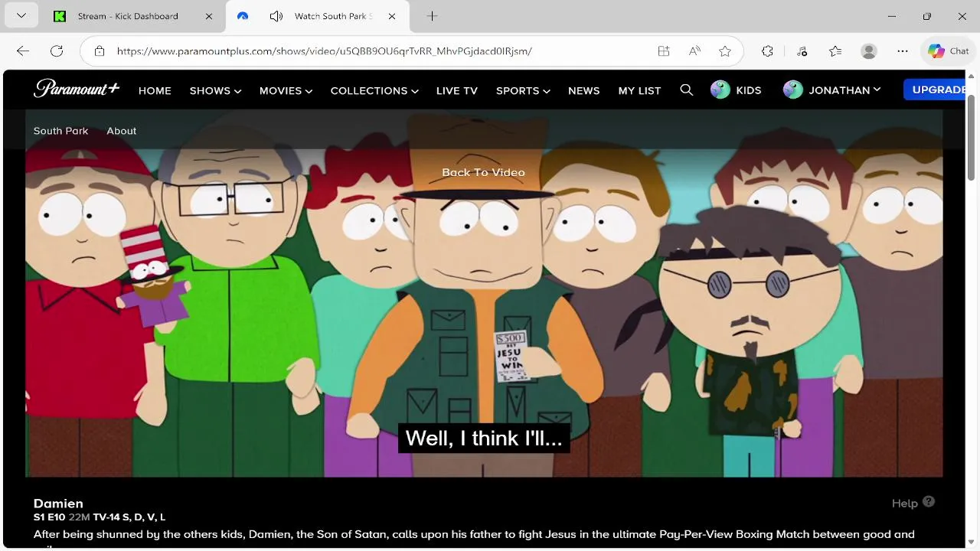This screenshot has height=551, width=980.
Task: Open the Favorites list icon in toolbar
Action: pos(835,51)
